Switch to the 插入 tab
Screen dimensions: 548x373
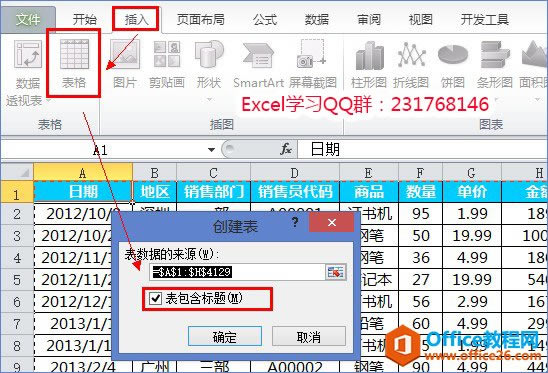136,19
